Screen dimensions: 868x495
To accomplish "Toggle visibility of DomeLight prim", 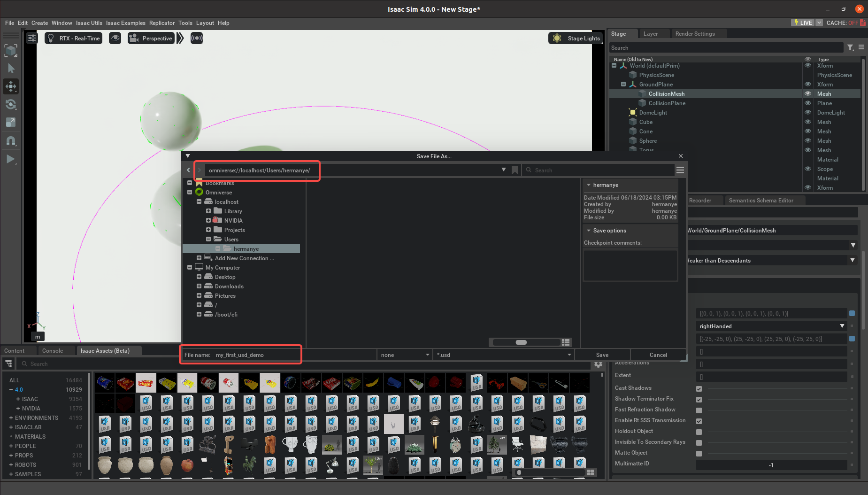I will pyautogui.click(x=808, y=113).
